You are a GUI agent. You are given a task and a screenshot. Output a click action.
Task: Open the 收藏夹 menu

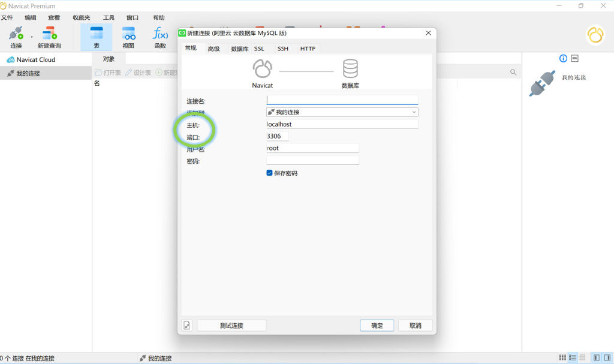(x=81, y=17)
